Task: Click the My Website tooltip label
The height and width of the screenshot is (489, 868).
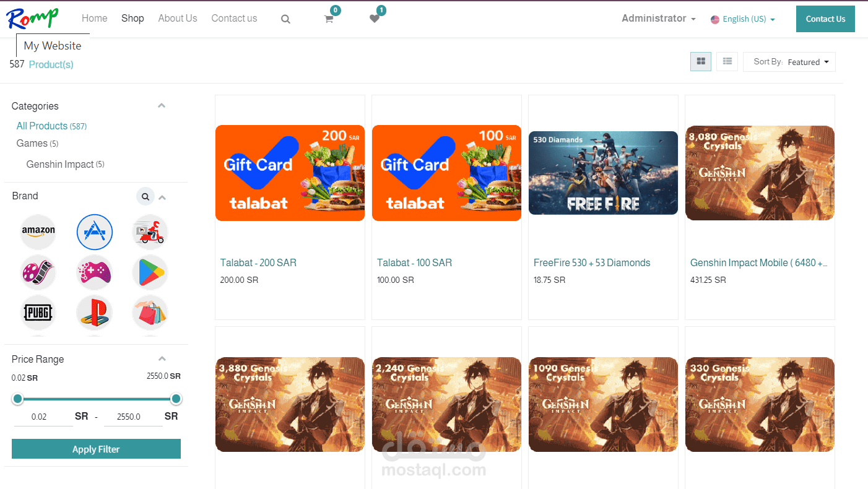Action: pyautogui.click(x=53, y=45)
